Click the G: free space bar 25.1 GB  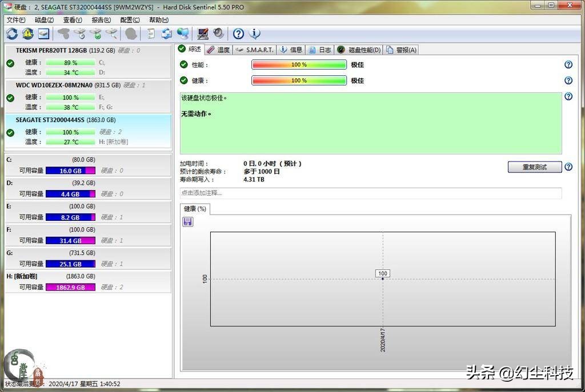tap(70, 264)
